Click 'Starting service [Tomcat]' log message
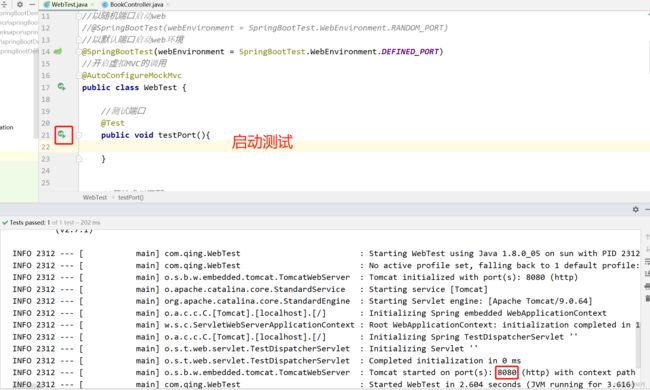This screenshot has width=650, height=390. (428, 289)
